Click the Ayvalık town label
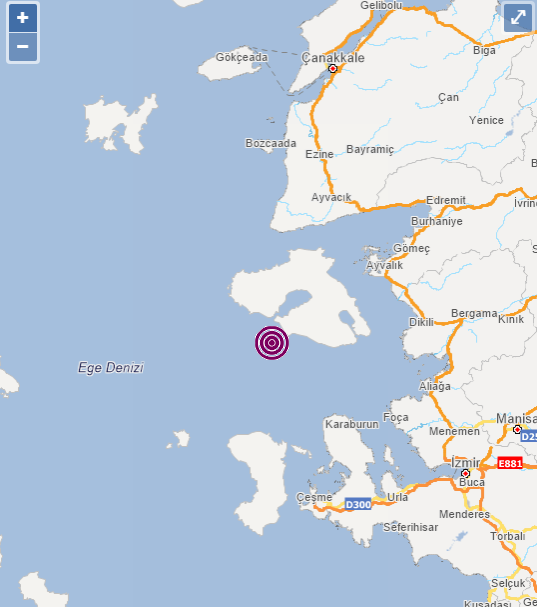 coord(384,265)
